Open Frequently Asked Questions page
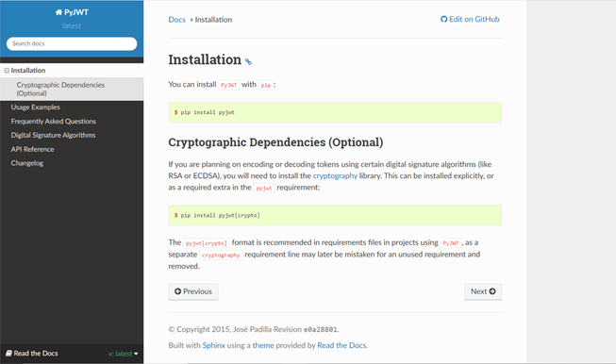The height and width of the screenshot is (364, 616). 54,122
